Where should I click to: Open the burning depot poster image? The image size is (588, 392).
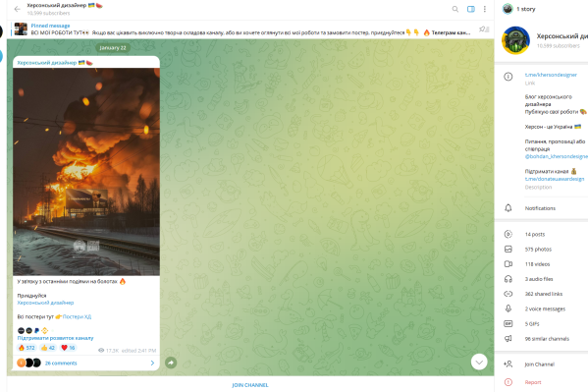point(86,172)
